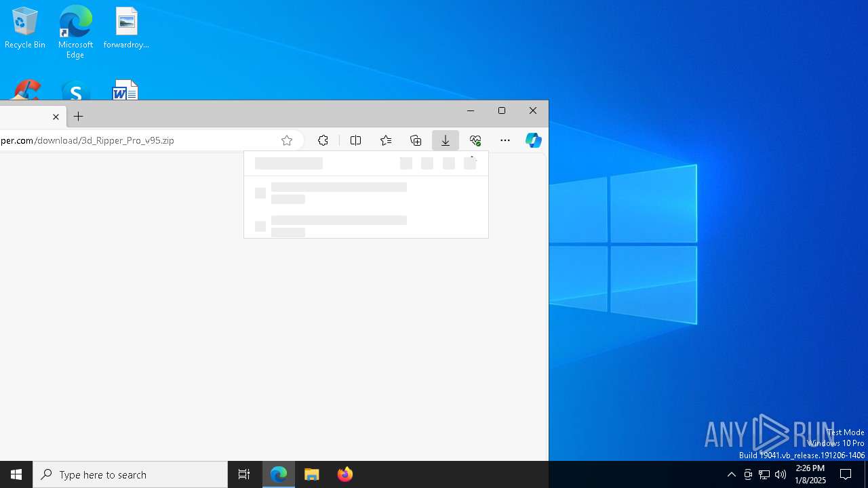Click the taskbar search box
The width and height of the screenshot is (868, 488).
[x=130, y=474]
